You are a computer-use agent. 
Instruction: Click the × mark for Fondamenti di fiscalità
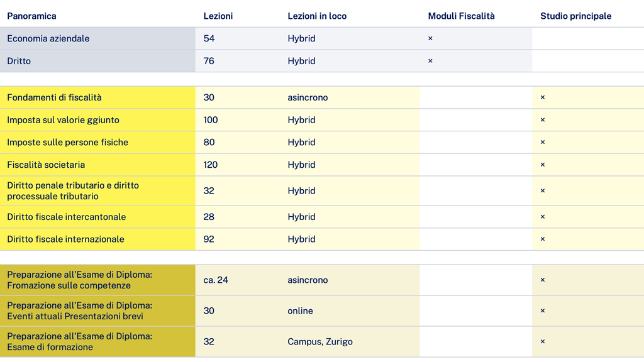coord(542,97)
